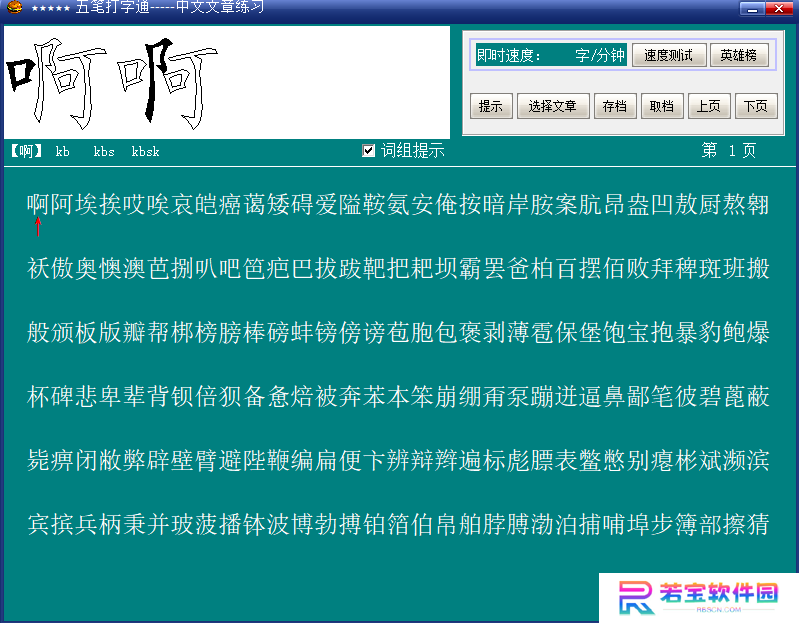Viewport: 799px width, 623px height.
Task: Click character 本 in the fourth line
Action: click(x=398, y=396)
